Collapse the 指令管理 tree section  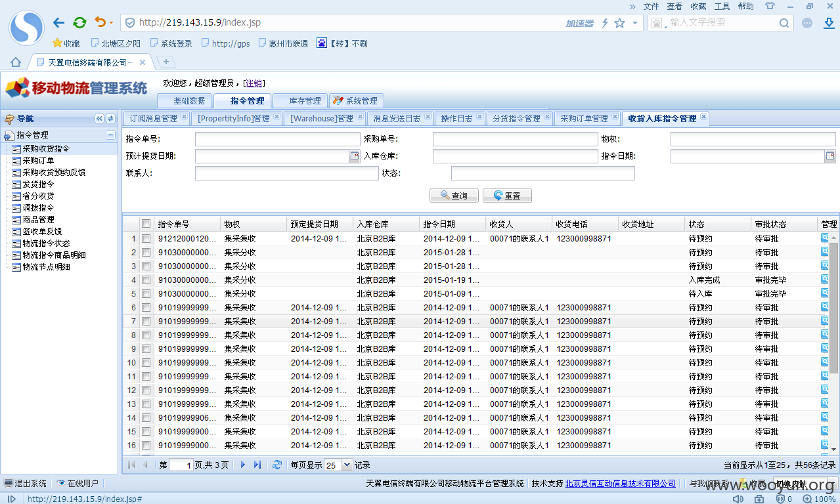tap(110, 135)
